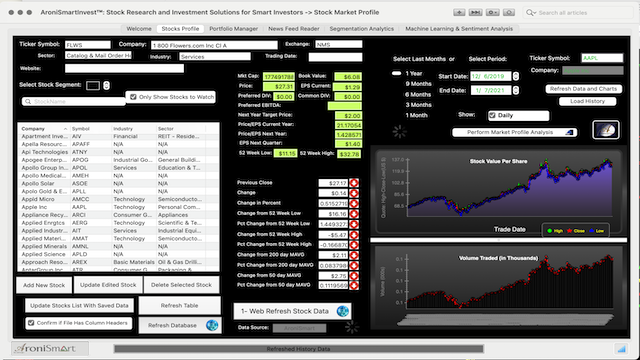The height and width of the screenshot is (360, 640).
Task: Uncheck the Daily show checkbox
Action: click(x=492, y=116)
